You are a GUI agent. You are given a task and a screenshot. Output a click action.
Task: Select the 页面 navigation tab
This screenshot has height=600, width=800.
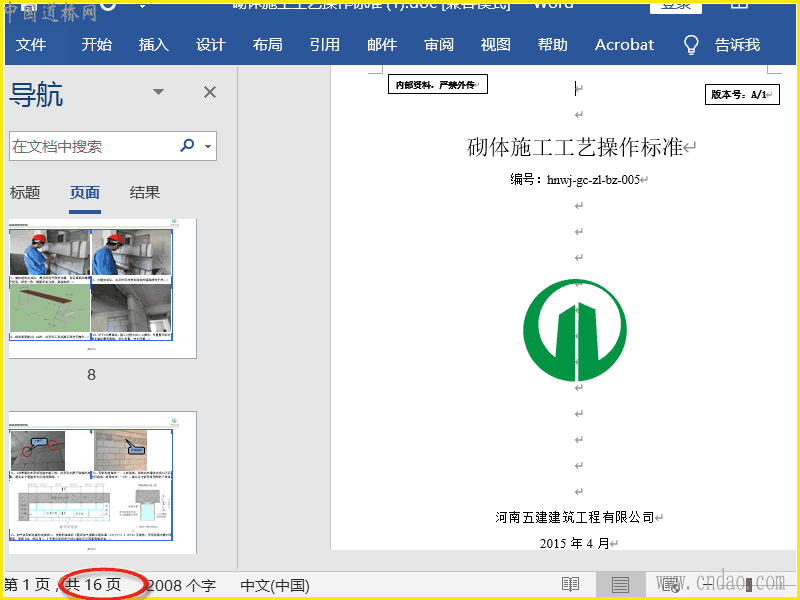click(x=85, y=193)
